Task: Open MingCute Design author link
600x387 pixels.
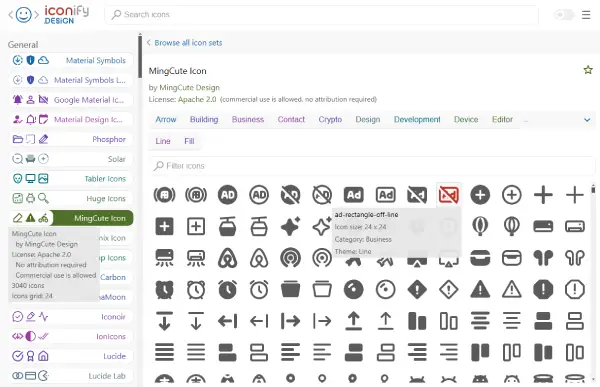Action: (x=189, y=87)
